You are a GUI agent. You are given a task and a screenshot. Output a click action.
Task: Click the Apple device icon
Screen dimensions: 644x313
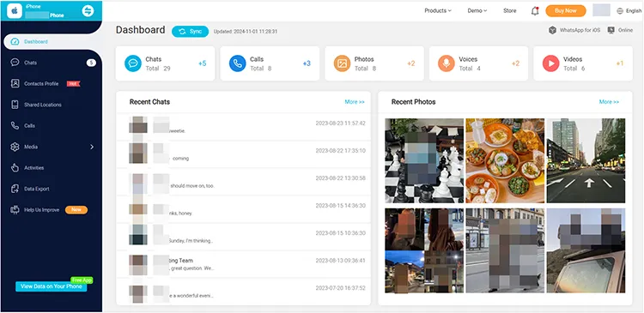click(15, 10)
